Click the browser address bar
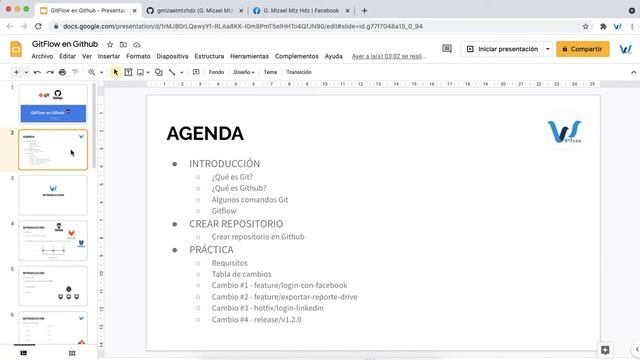Image resolution: width=640 pixels, height=360 pixels. (x=318, y=27)
